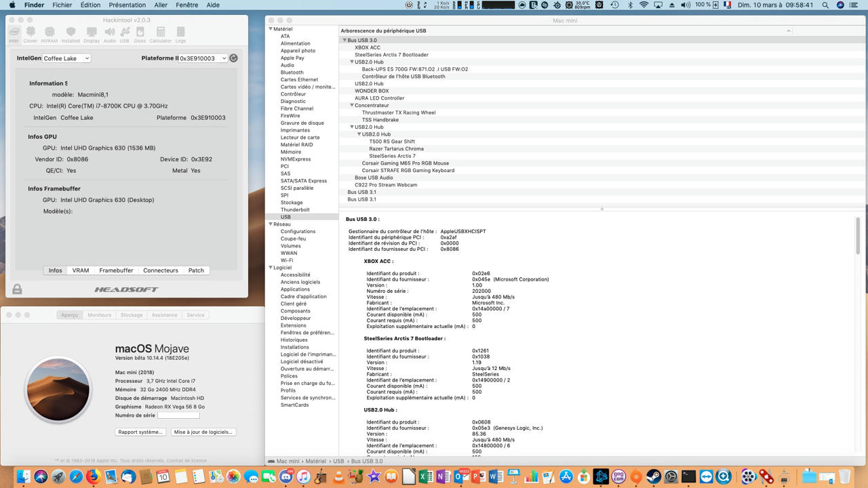Open the Audio section in Hackintool toolbar
The image size is (868, 488).
110,35
